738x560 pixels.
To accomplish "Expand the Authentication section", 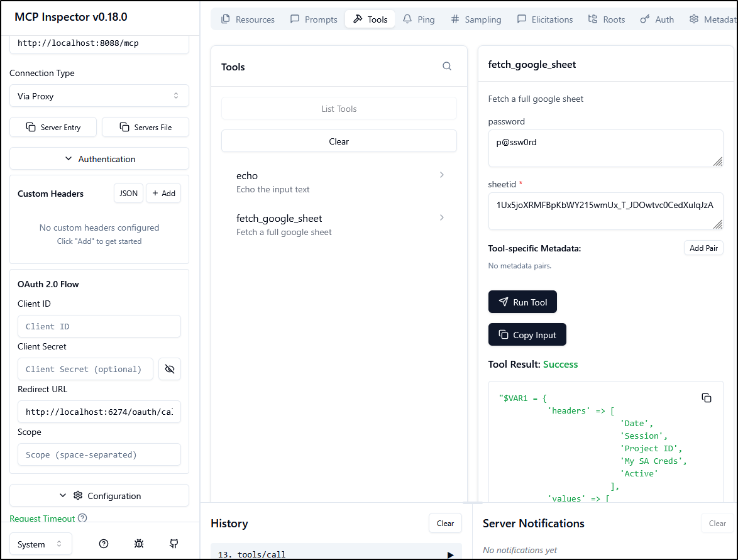I will pos(99,159).
